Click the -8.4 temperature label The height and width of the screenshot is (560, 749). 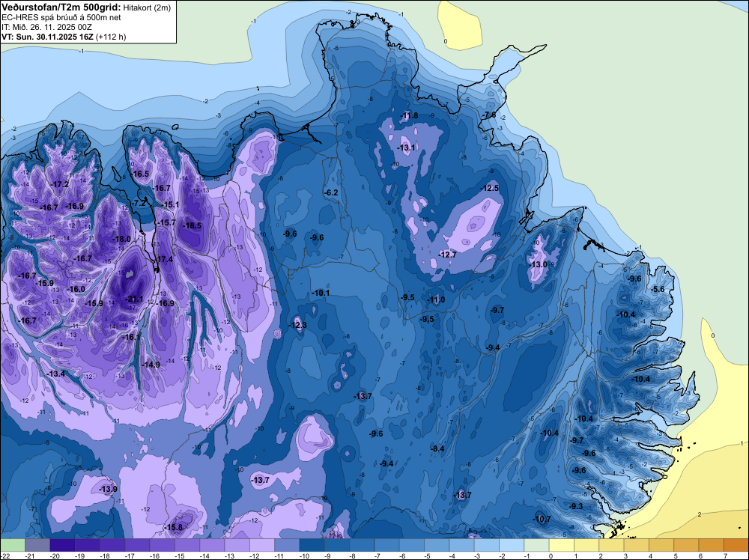(x=437, y=448)
